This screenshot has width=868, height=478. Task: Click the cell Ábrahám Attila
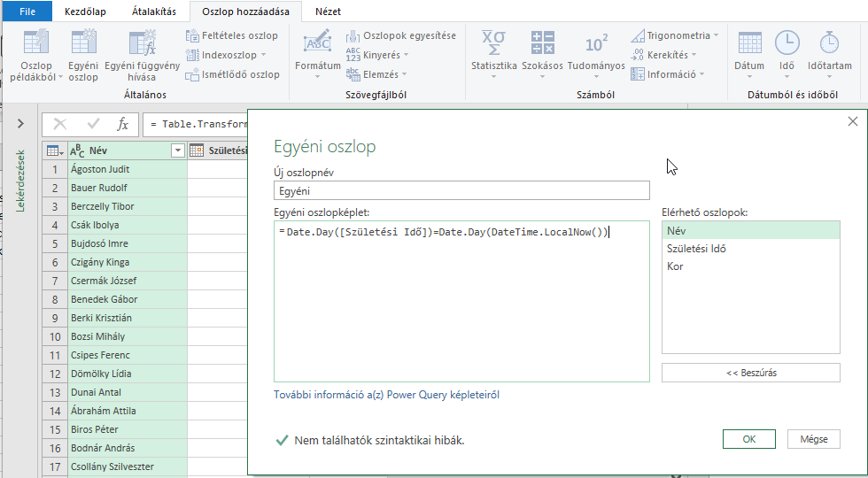click(128, 411)
